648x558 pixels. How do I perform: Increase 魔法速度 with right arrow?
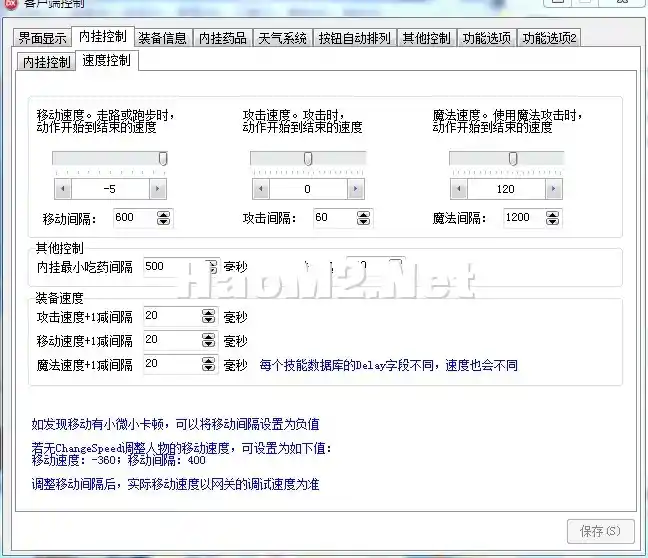[x=553, y=189]
